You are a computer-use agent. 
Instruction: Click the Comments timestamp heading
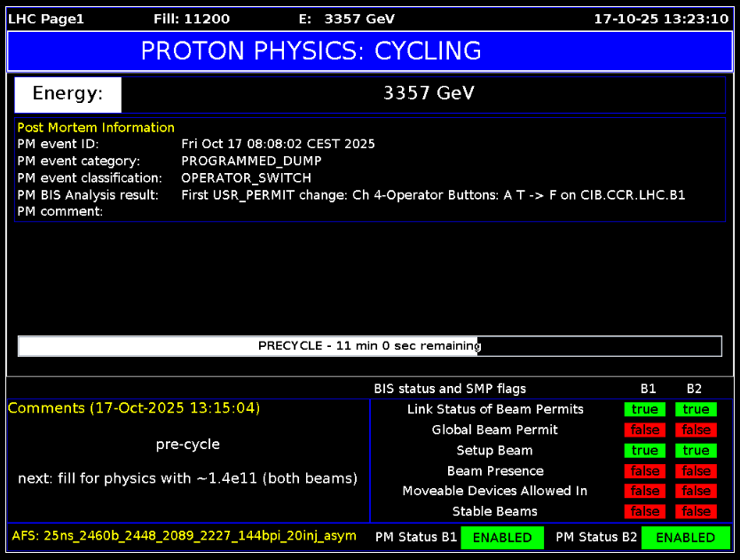(x=135, y=408)
